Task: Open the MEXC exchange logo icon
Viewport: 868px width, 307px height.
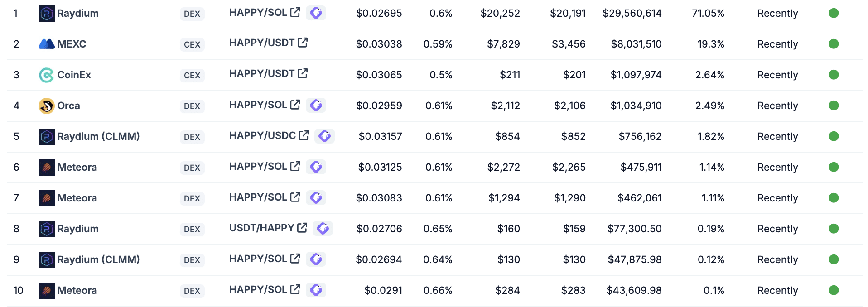Action: [47, 44]
